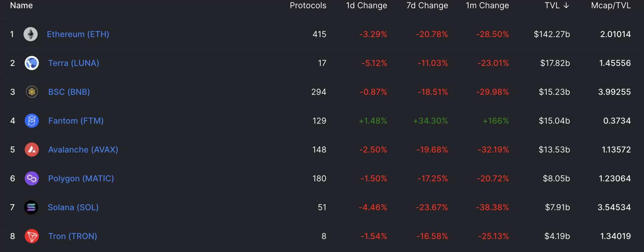Click the Solana striped logo icon
Image resolution: width=644 pixels, height=252 pixels.
click(x=31, y=207)
